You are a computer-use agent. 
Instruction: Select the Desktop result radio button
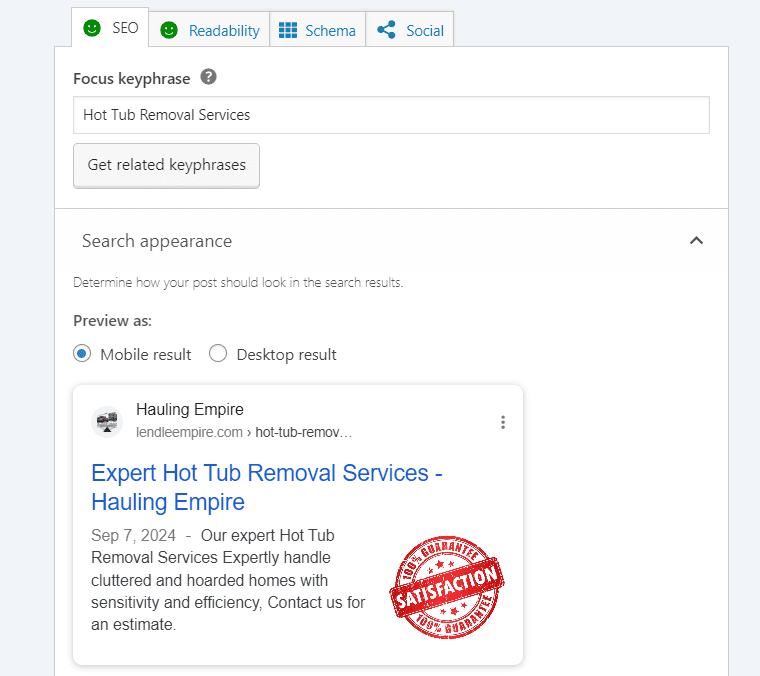click(x=218, y=353)
